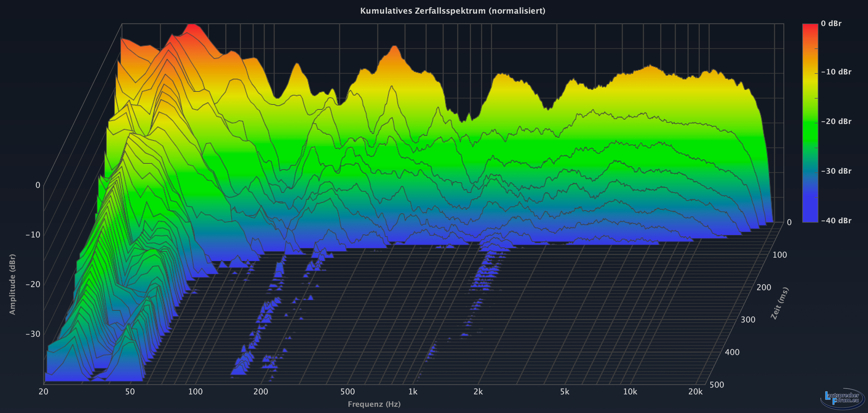Click the chart title 'Kumulatives Zerfallsspektrum (normalisiert)'
868x413 pixels.
point(453,11)
